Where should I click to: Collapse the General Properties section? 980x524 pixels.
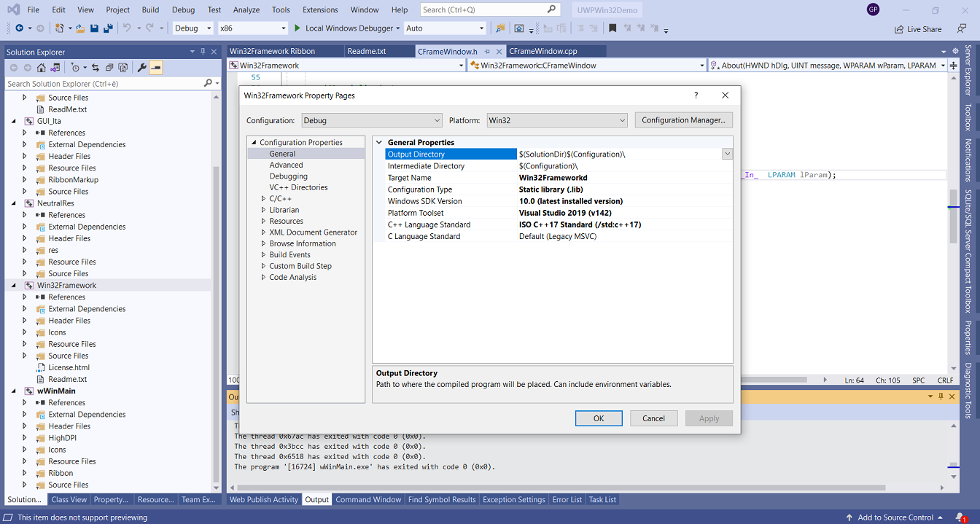pos(378,143)
